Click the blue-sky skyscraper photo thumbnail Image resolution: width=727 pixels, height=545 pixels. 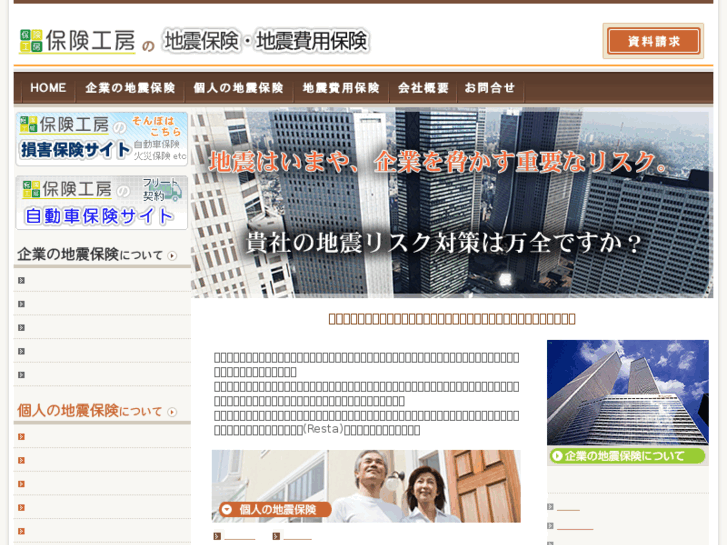(x=628, y=392)
